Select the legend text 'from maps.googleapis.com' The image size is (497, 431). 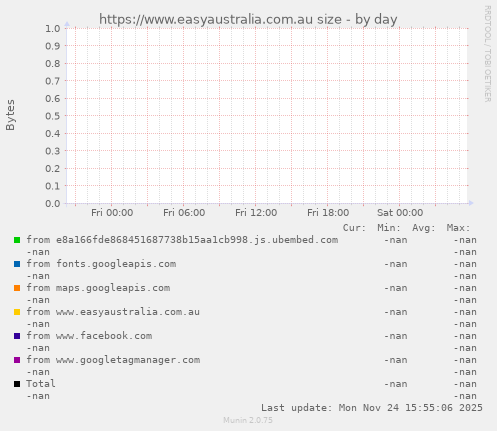click(98, 288)
